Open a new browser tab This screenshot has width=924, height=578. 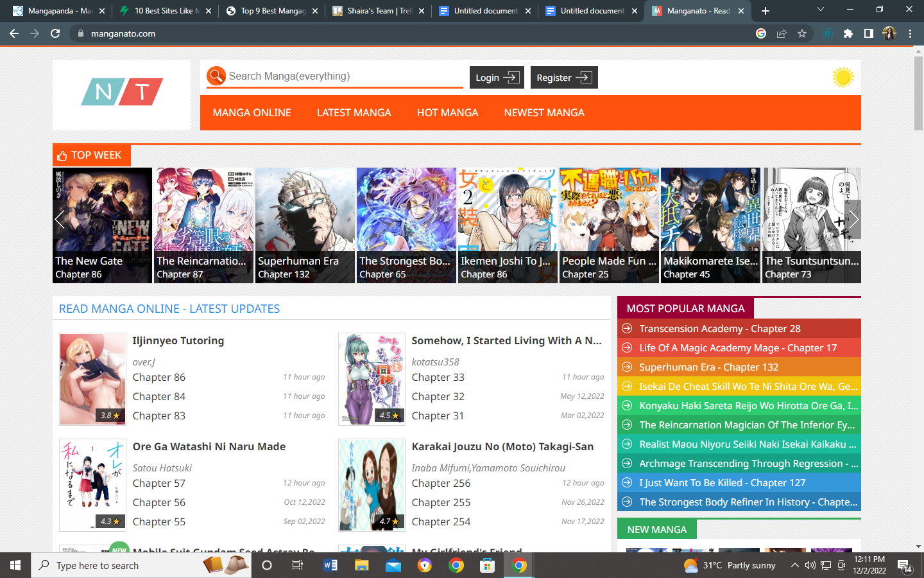[765, 11]
